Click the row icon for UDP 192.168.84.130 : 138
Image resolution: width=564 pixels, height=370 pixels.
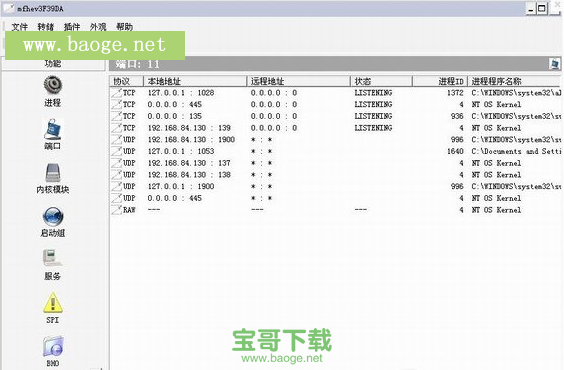pos(117,175)
